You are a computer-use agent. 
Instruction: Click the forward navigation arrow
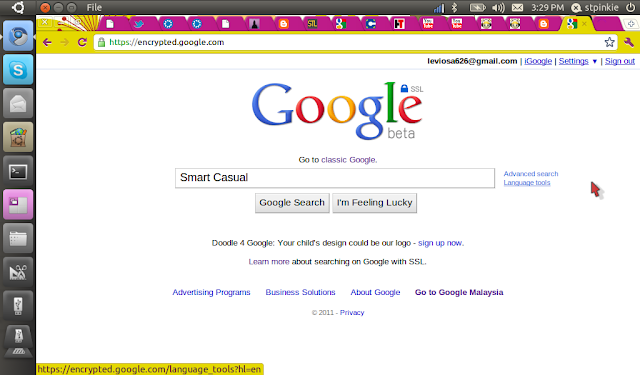click(64, 42)
